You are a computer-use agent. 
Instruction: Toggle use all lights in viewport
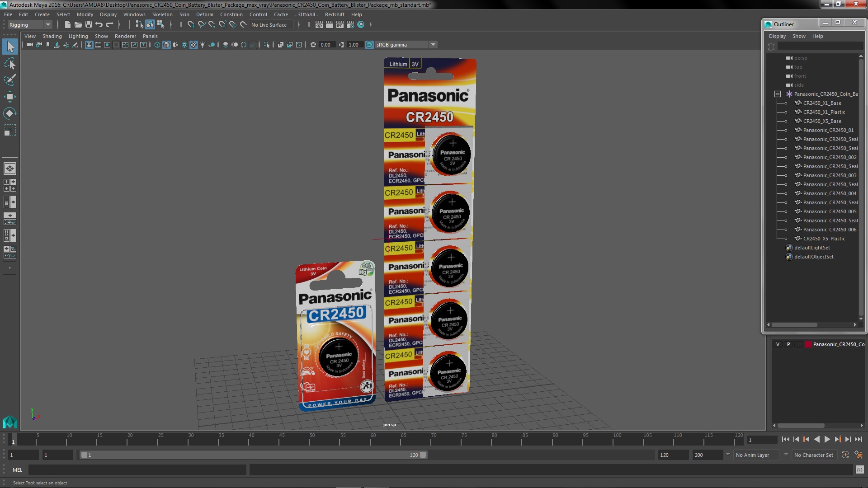(203, 45)
